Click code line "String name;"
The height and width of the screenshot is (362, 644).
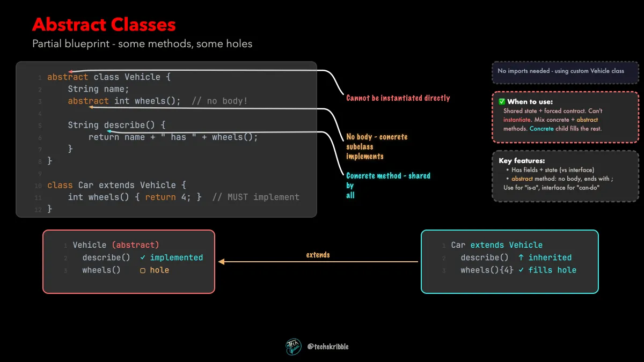pyautogui.click(x=99, y=89)
